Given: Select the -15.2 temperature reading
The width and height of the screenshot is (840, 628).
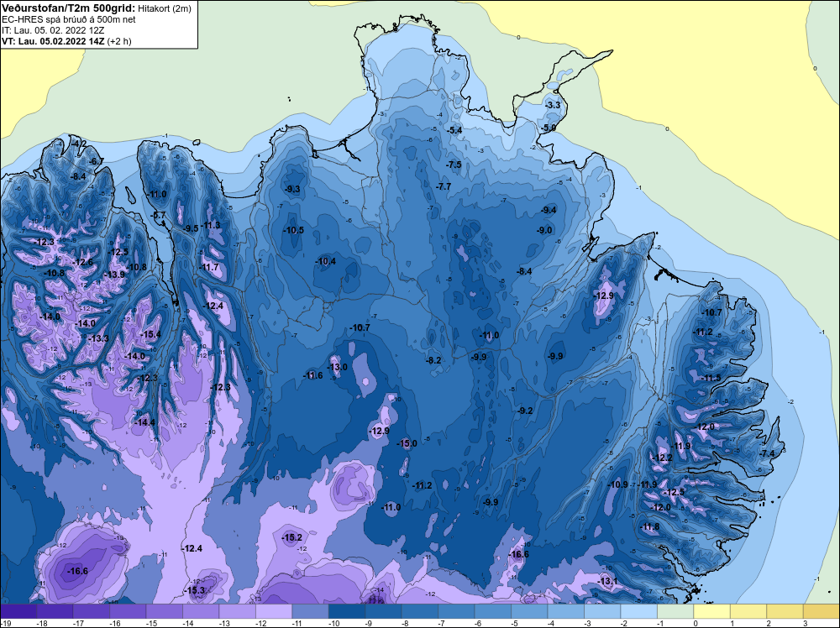Looking at the screenshot, I should click(x=292, y=537).
